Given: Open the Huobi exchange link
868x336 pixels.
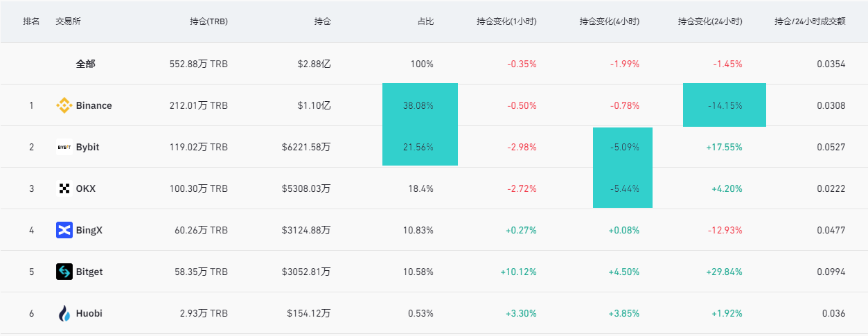Looking at the screenshot, I should click(x=89, y=313).
